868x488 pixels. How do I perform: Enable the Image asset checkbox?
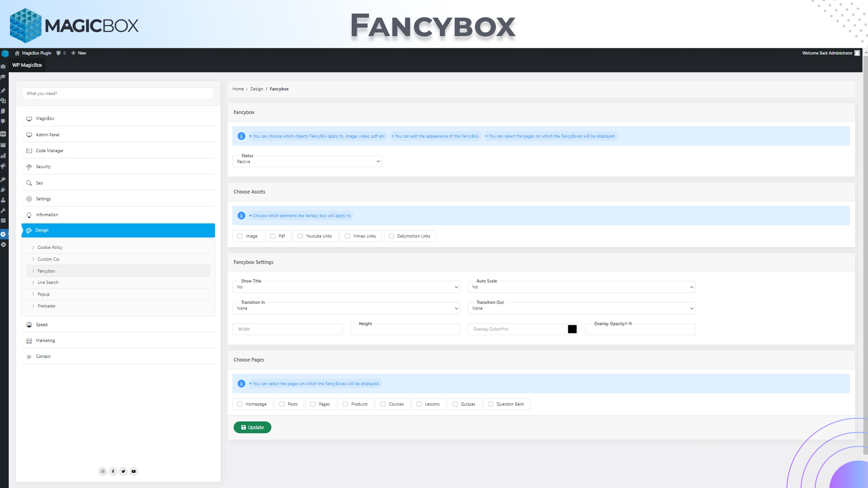pos(240,236)
